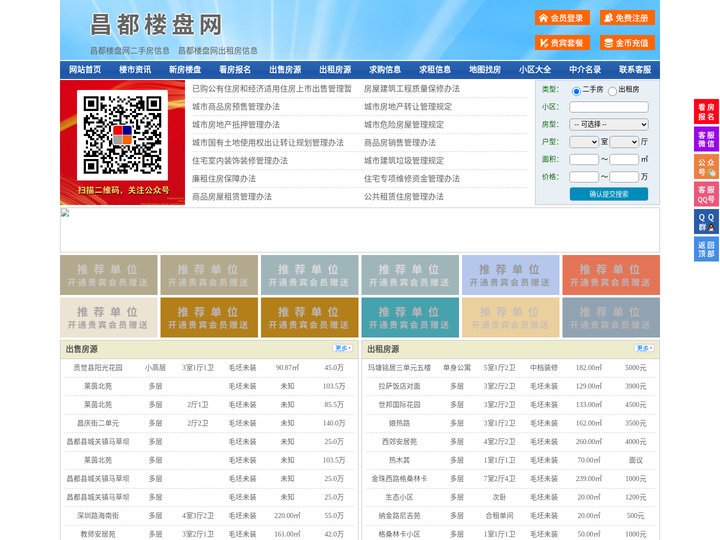The height and width of the screenshot is (540, 720).
Task: Open 商品房销售管理办法 link
Action: click(x=400, y=142)
